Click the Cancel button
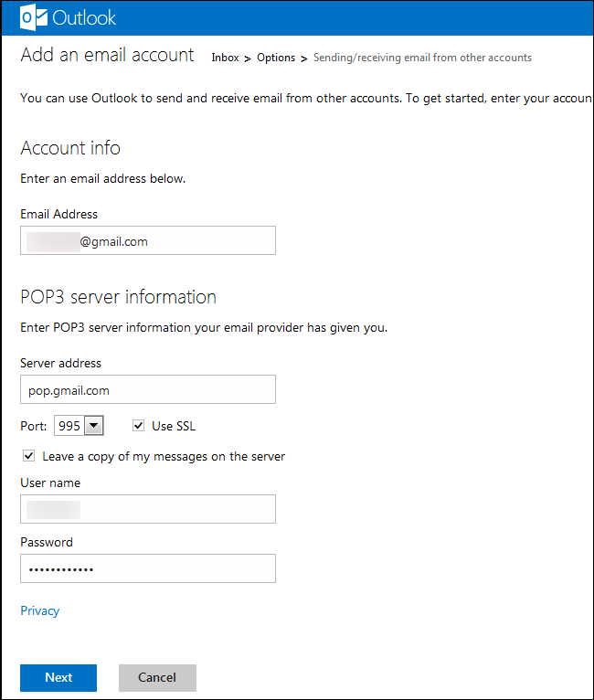The image size is (594, 700). [157, 677]
